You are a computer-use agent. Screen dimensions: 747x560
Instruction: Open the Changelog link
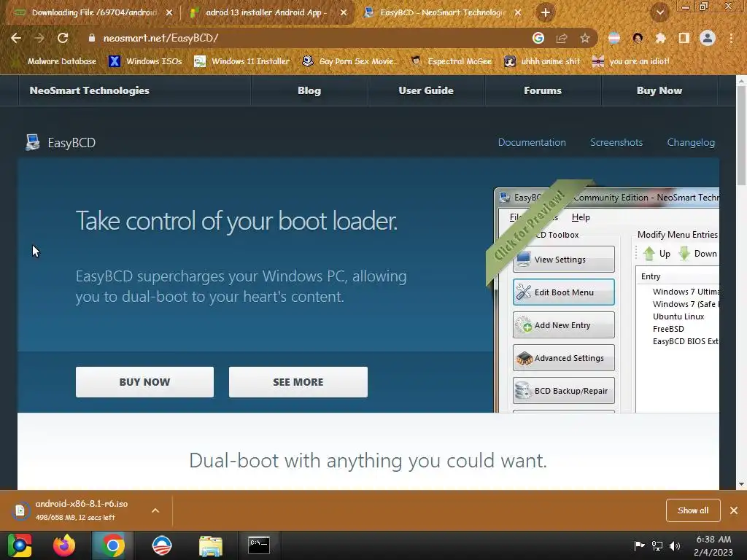[x=691, y=142]
